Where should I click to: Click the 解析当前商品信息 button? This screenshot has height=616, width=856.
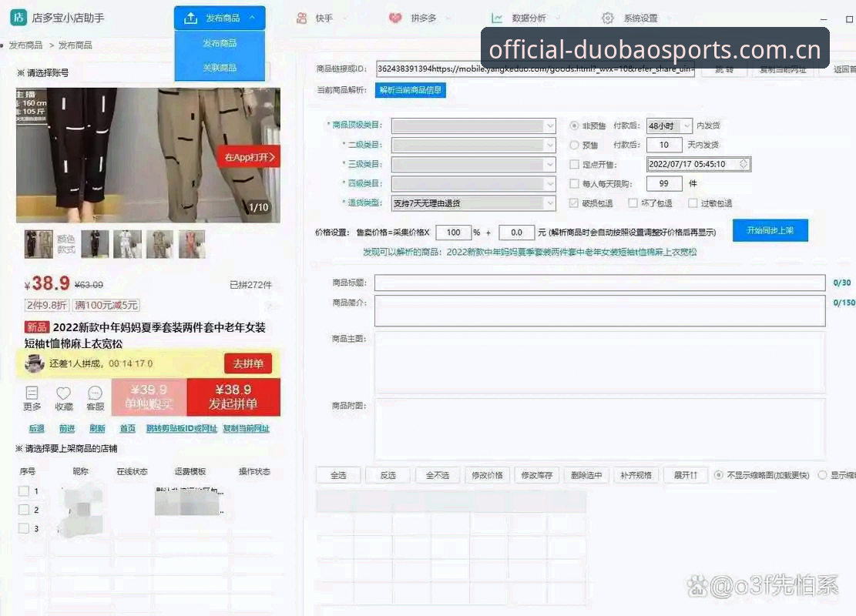click(x=411, y=90)
